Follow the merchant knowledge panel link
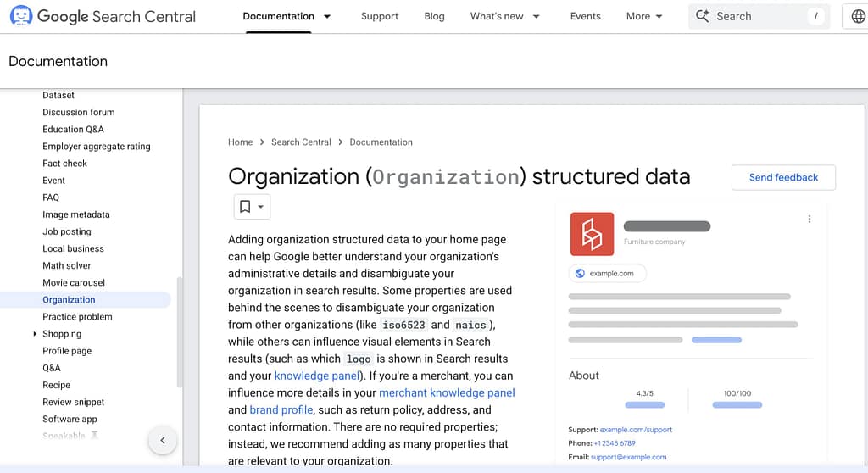The image size is (868, 473). pyautogui.click(x=447, y=392)
